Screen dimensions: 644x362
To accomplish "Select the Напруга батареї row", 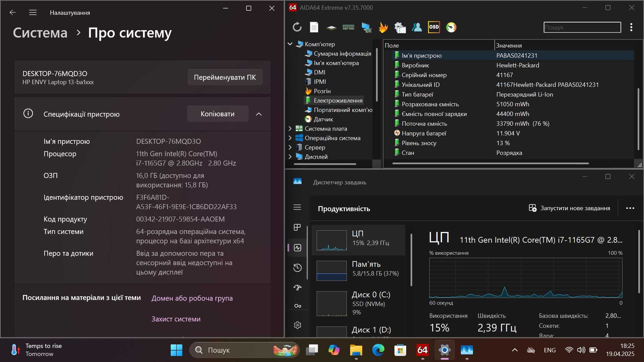I will point(513,133).
